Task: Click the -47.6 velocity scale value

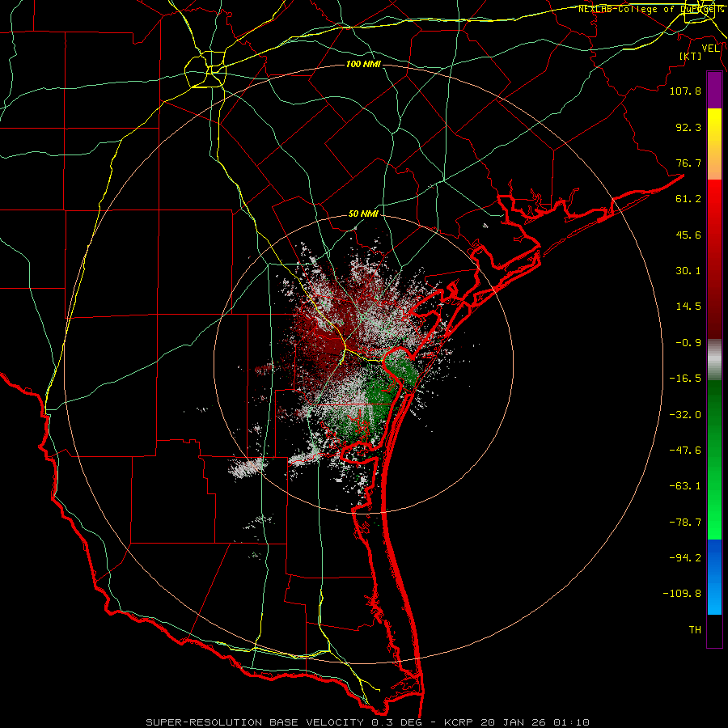Action: (685, 451)
